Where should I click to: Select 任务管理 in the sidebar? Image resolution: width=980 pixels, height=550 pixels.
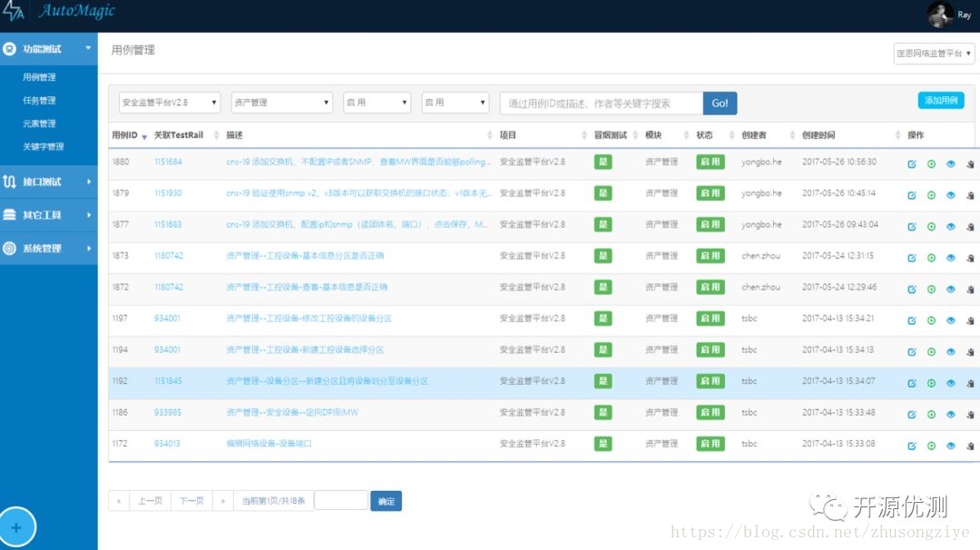[39, 100]
